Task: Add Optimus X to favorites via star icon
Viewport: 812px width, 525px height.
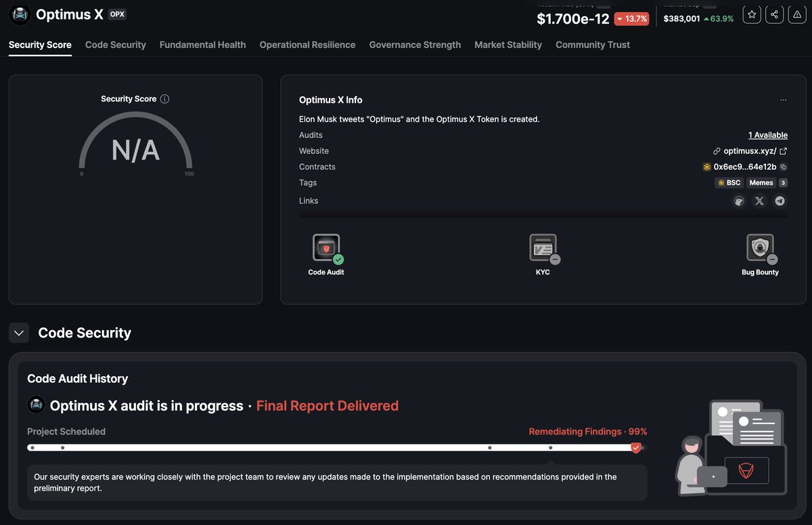Action: pos(752,14)
